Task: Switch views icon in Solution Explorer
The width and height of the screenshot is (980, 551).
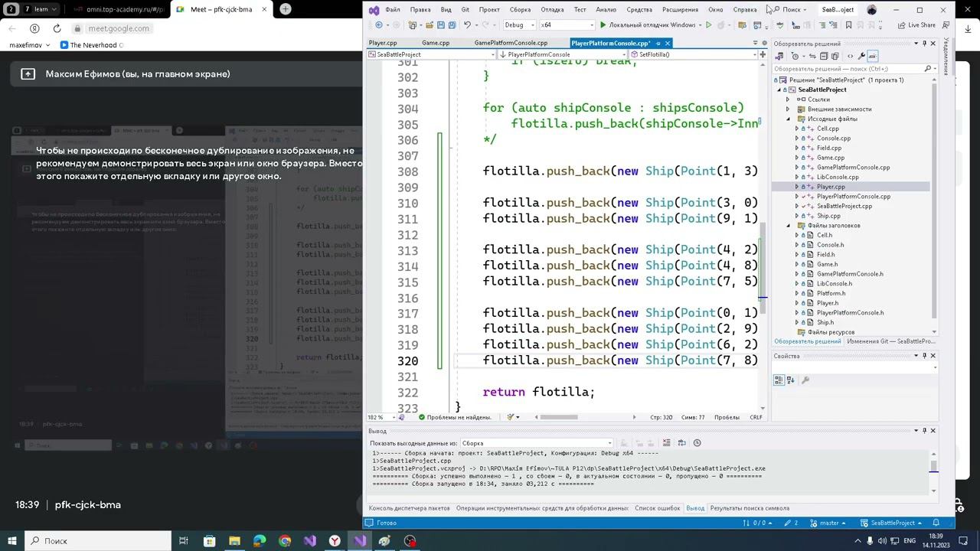Action: 779,56
